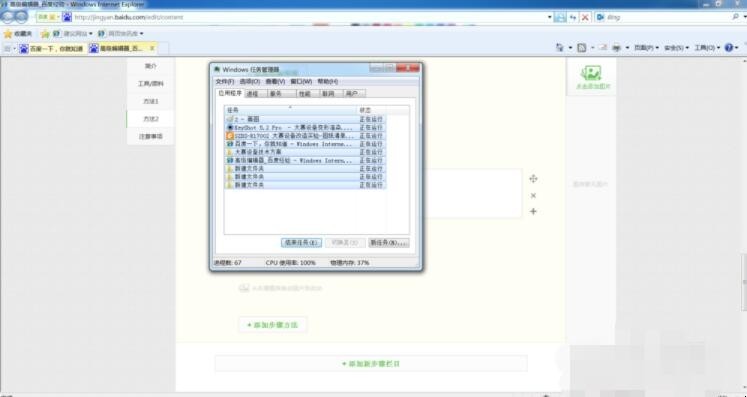
Task: Select 注意事项 in the left page outline
Action: point(151,137)
